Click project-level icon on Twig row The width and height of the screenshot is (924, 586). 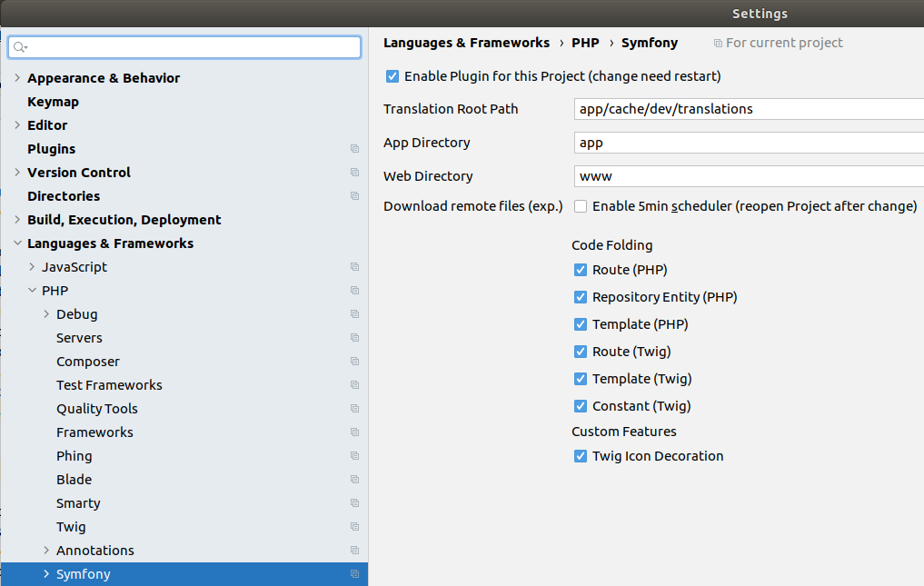[x=354, y=526]
